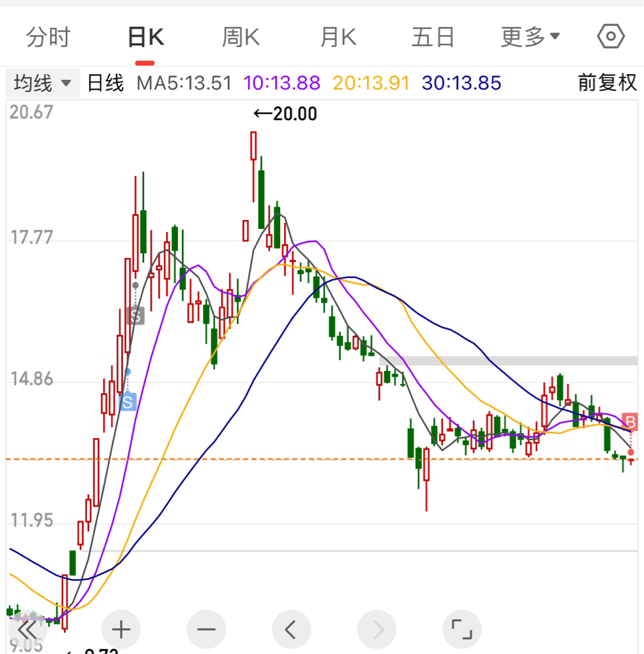This screenshot has height=654, width=644.
Task: Click the 14.86 axis label
Action: [31, 379]
